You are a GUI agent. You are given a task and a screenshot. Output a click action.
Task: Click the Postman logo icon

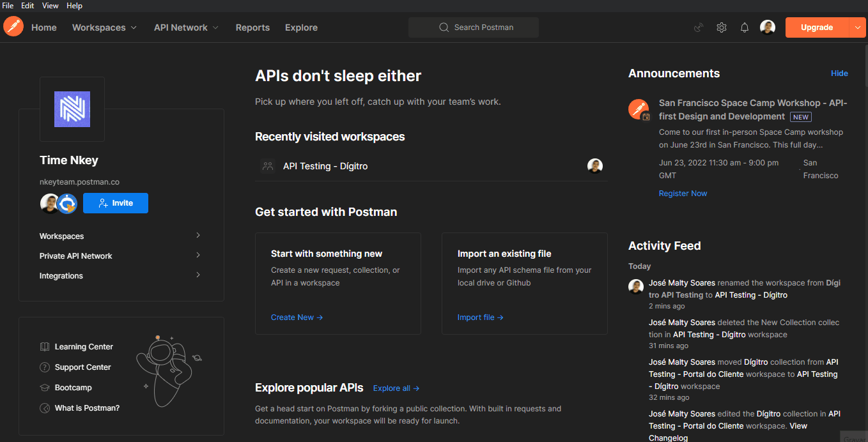click(x=13, y=27)
